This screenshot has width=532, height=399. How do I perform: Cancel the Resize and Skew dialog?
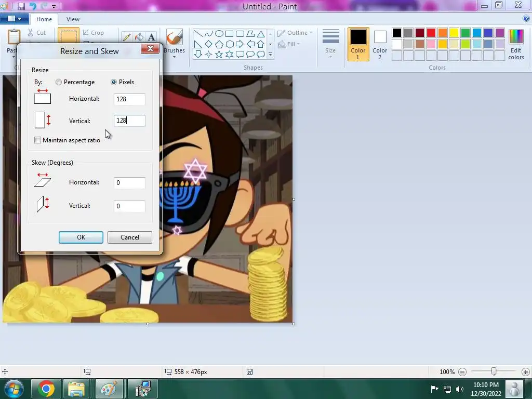coord(130,237)
